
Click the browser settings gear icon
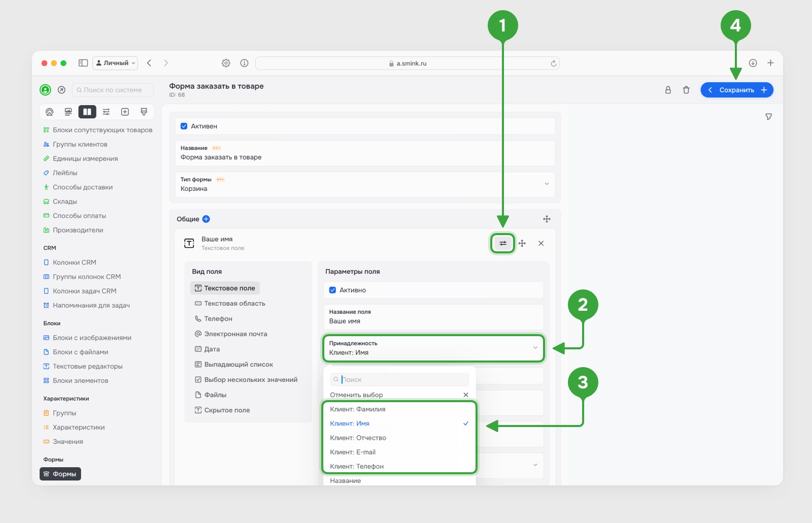tap(226, 63)
